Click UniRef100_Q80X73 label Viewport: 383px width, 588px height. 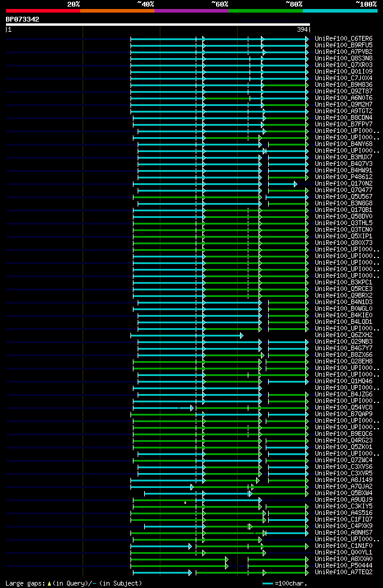pos(344,243)
